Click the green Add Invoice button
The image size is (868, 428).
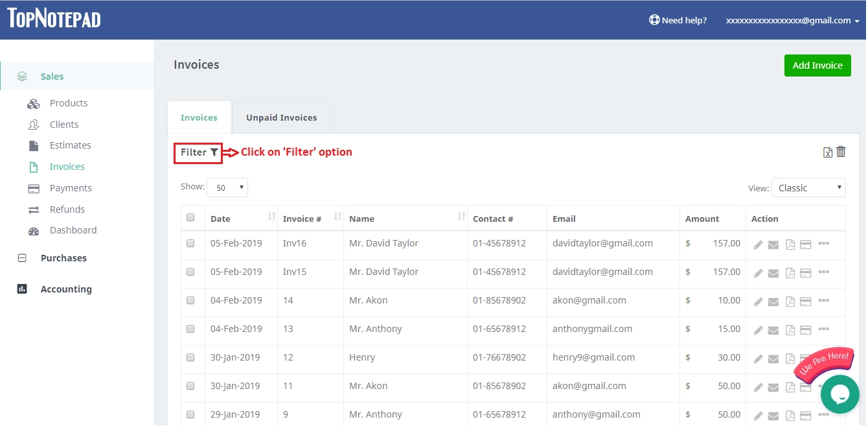[x=817, y=65]
